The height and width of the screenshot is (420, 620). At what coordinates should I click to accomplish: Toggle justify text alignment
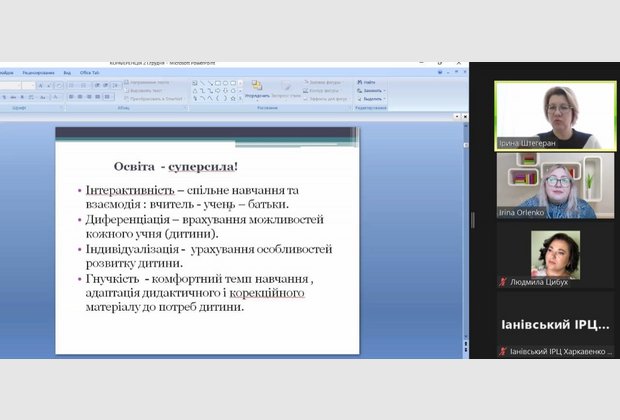98,96
